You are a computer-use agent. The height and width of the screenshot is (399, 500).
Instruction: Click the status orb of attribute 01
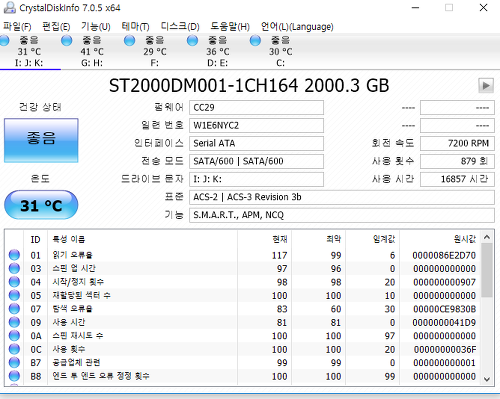coord(14,255)
